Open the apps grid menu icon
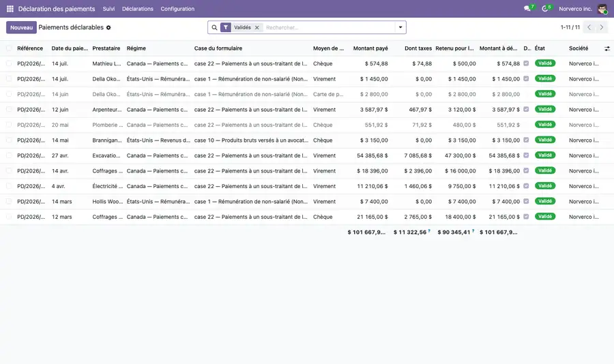 click(x=10, y=9)
